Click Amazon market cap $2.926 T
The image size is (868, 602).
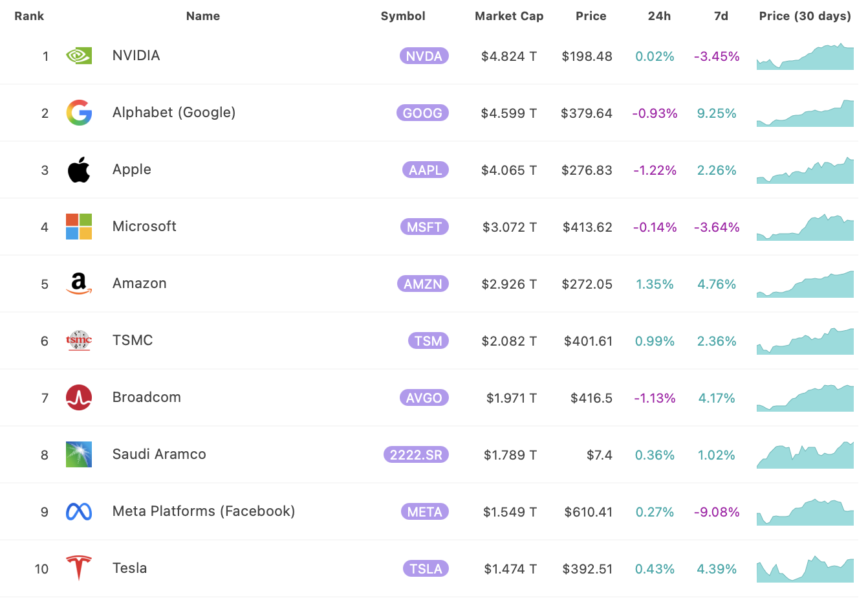click(x=509, y=284)
